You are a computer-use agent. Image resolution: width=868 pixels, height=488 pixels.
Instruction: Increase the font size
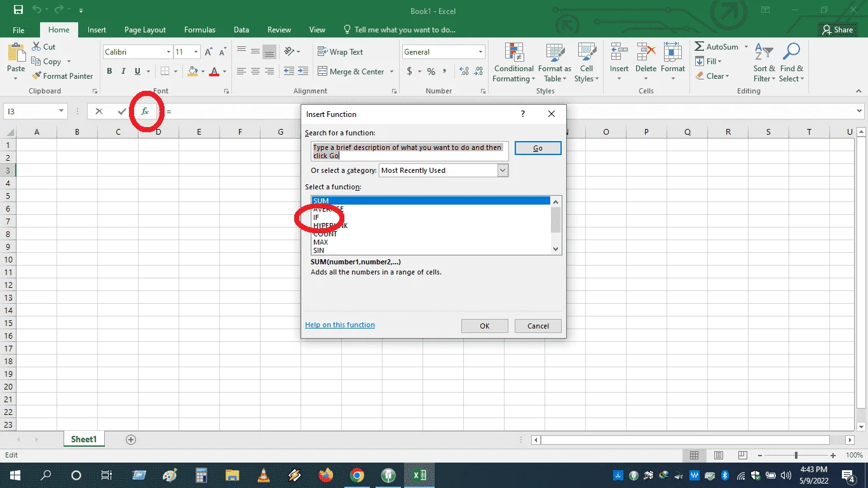pyautogui.click(x=208, y=52)
